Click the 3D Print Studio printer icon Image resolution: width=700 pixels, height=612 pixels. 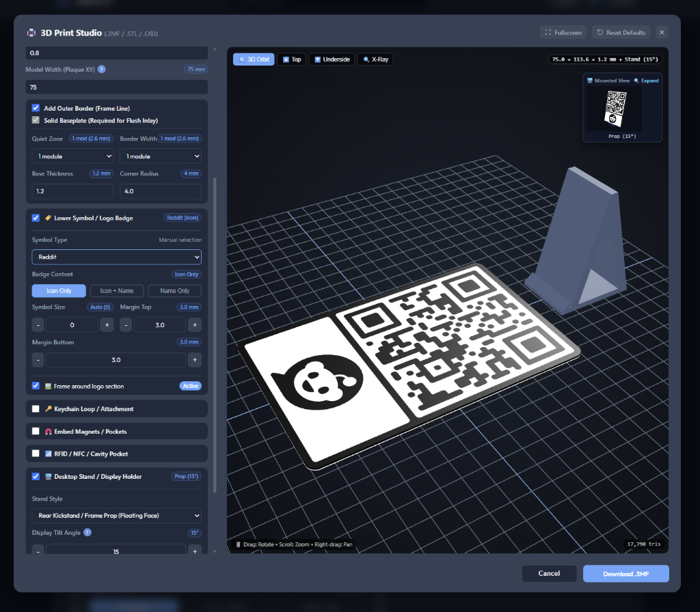(x=31, y=33)
